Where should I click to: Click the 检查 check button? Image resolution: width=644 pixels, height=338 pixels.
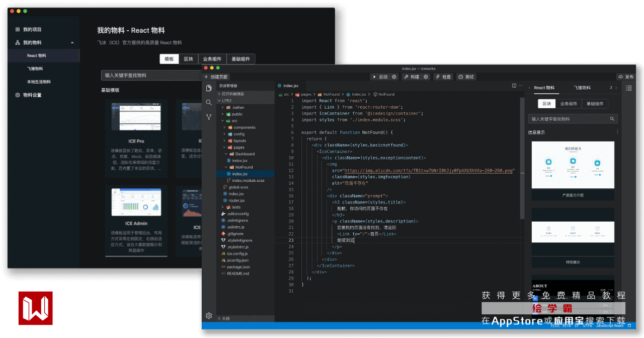tap(443, 77)
